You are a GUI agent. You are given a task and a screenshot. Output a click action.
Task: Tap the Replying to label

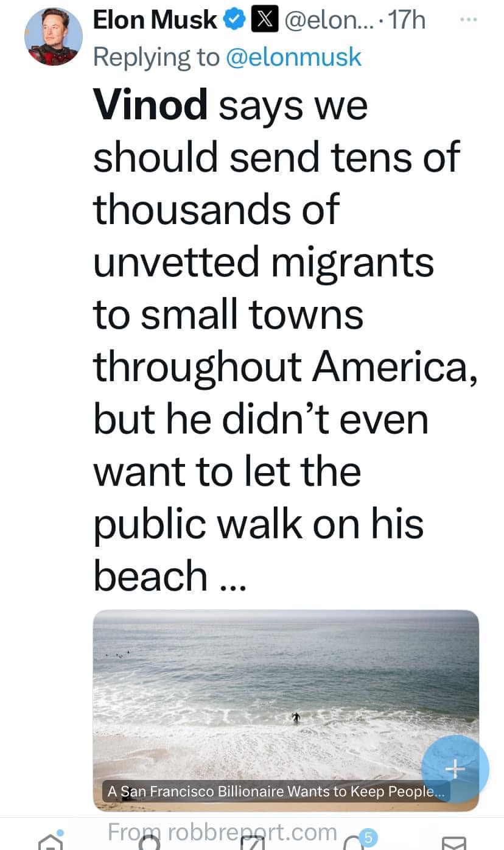click(156, 57)
